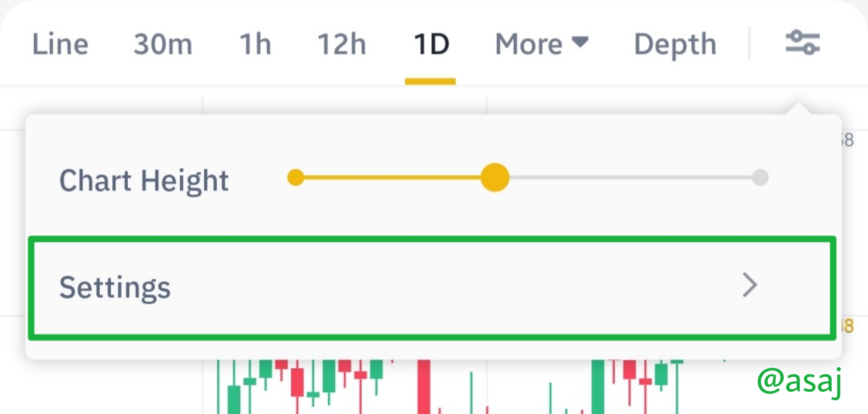This screenshot has height=414, width=868.
Task: Select the 12h timeframe tab
Action: [x=341, y=44]
